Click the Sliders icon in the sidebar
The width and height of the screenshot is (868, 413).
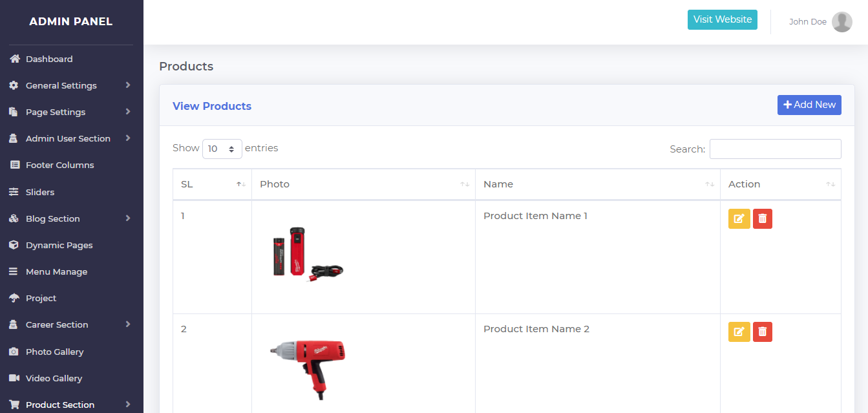(14, 192)
